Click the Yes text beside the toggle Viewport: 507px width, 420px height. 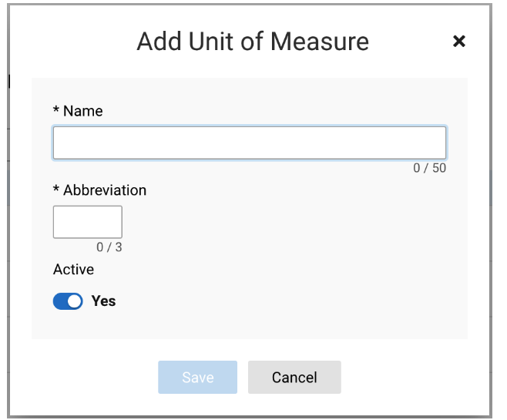tap(103, 301)
